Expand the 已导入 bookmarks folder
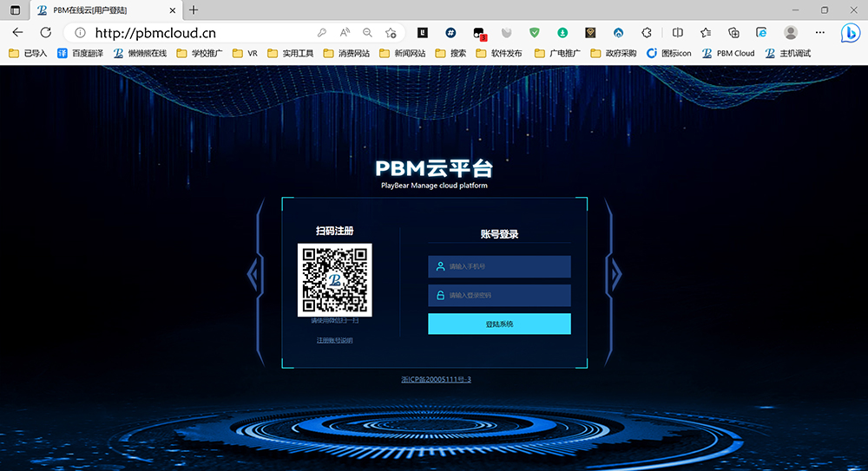This screenshot has width=868, height=471. pos(29,53)
